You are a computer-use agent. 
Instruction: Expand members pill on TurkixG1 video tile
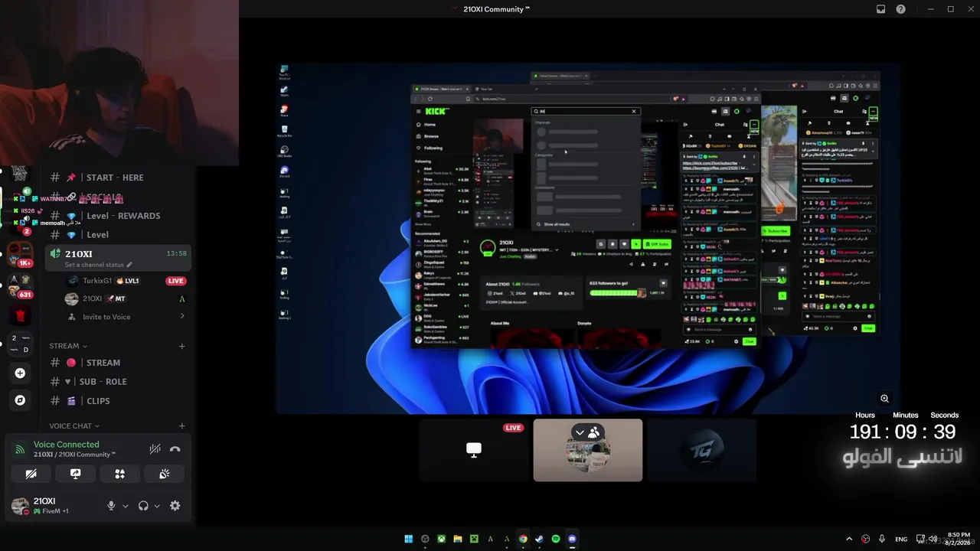point(588,432)
